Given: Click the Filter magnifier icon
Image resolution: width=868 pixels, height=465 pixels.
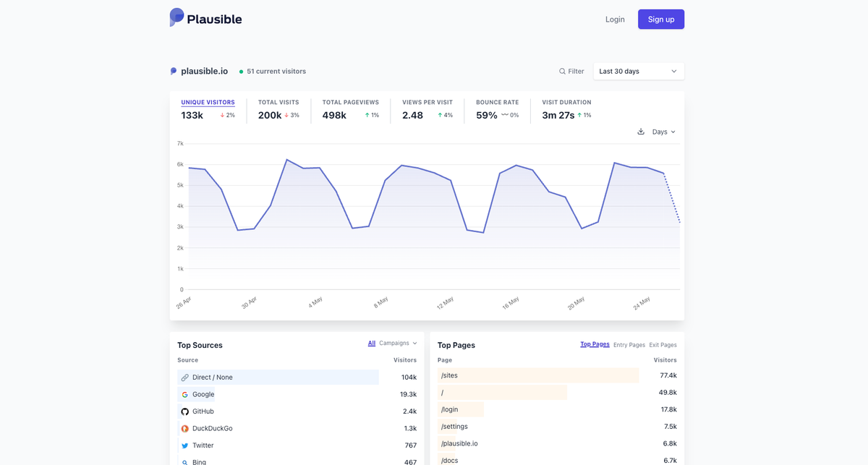Looking at the screenshot, I should pos(563,72).
